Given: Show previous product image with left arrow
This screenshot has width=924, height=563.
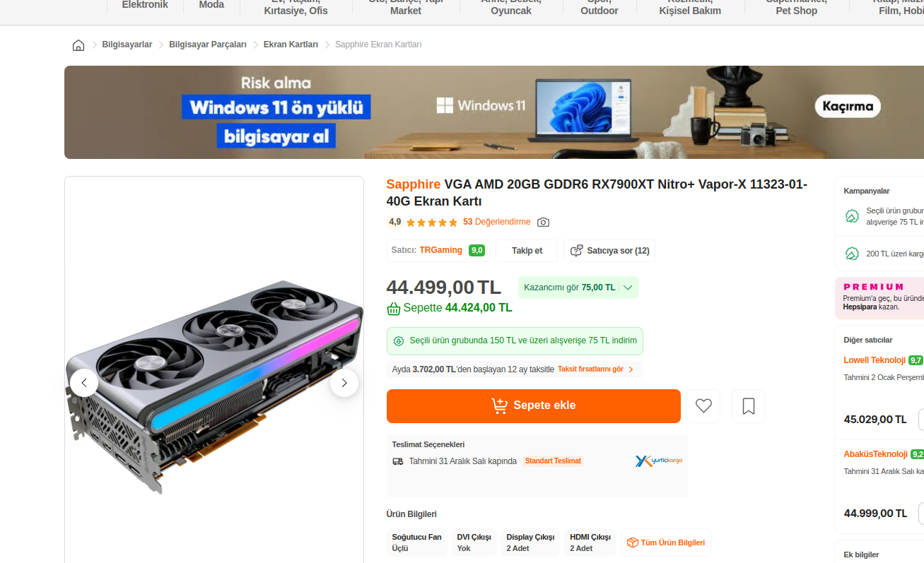Looking at the screenshot, I should [x=84, y=383].
